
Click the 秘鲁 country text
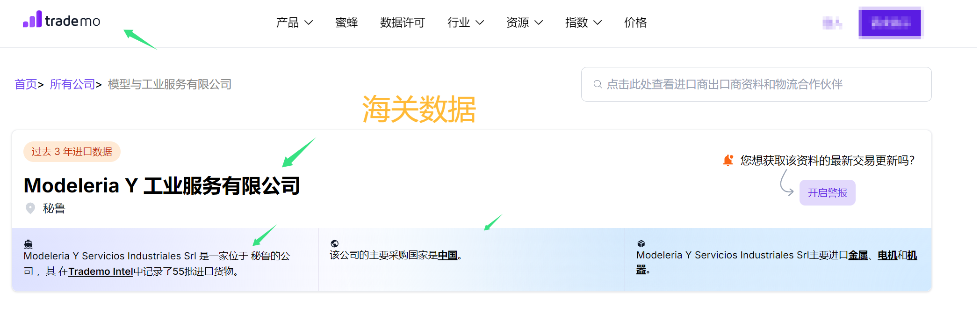[x=54, y=208]
